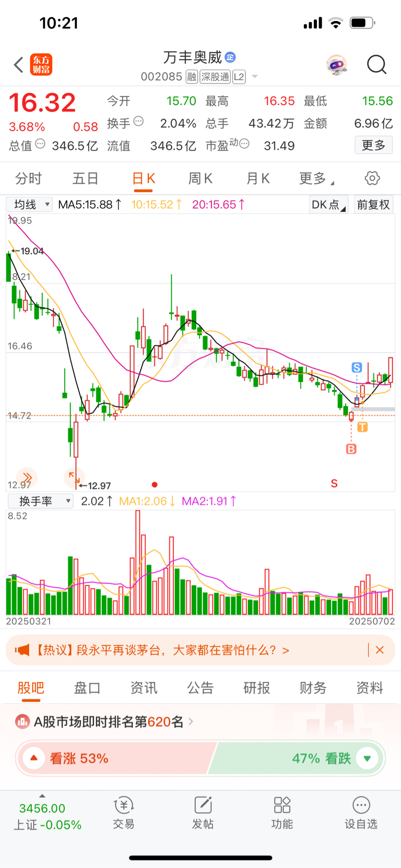
Task: Switch to the 资讯 tab
Action: (x=144, y=688)
